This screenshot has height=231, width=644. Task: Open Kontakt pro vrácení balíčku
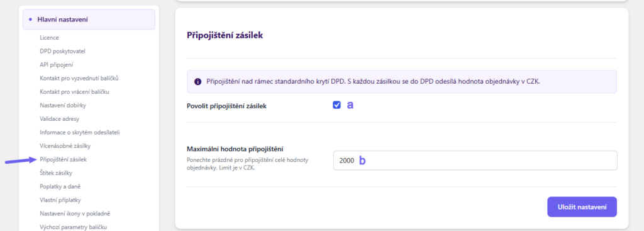click(74, 92)
